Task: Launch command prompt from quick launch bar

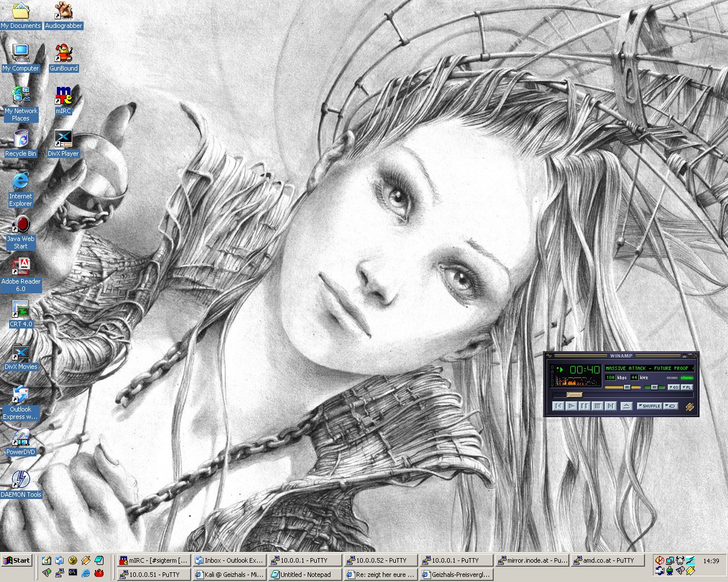Action: point(73,572)
